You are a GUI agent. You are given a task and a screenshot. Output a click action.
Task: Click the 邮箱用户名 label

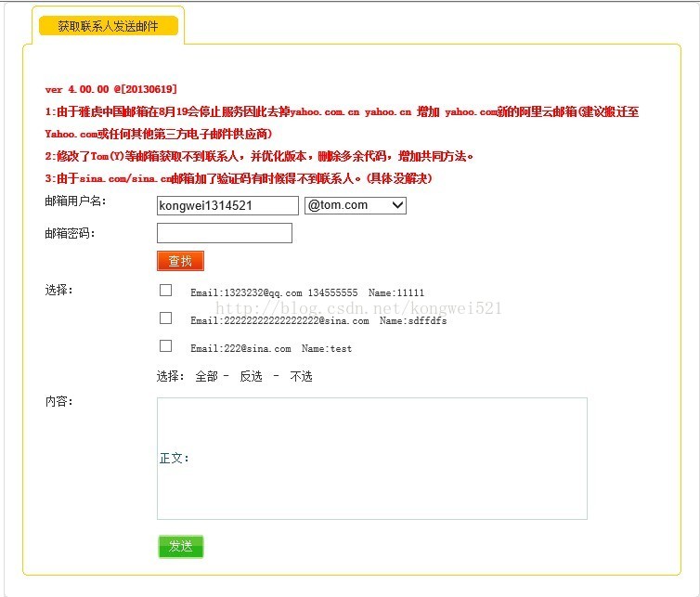(75, 201)
